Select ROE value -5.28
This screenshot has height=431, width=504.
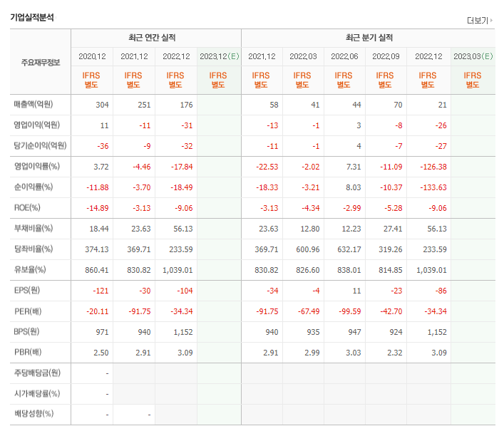click(393, 208)
